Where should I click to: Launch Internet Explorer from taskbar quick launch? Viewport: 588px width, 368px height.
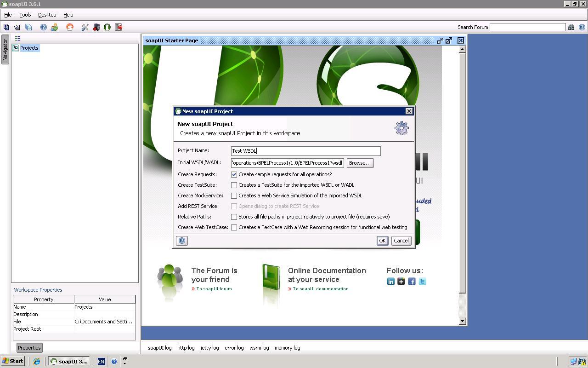[37, 362]
